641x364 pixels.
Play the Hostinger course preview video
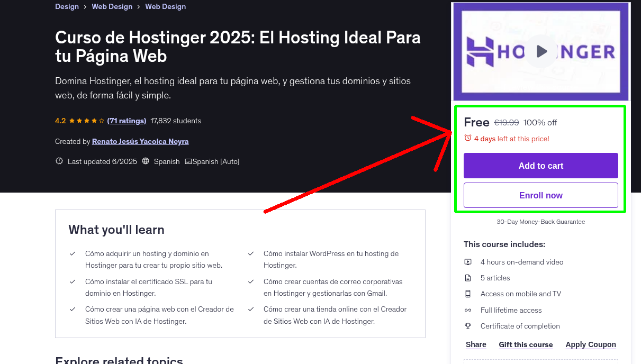point(541,51)
